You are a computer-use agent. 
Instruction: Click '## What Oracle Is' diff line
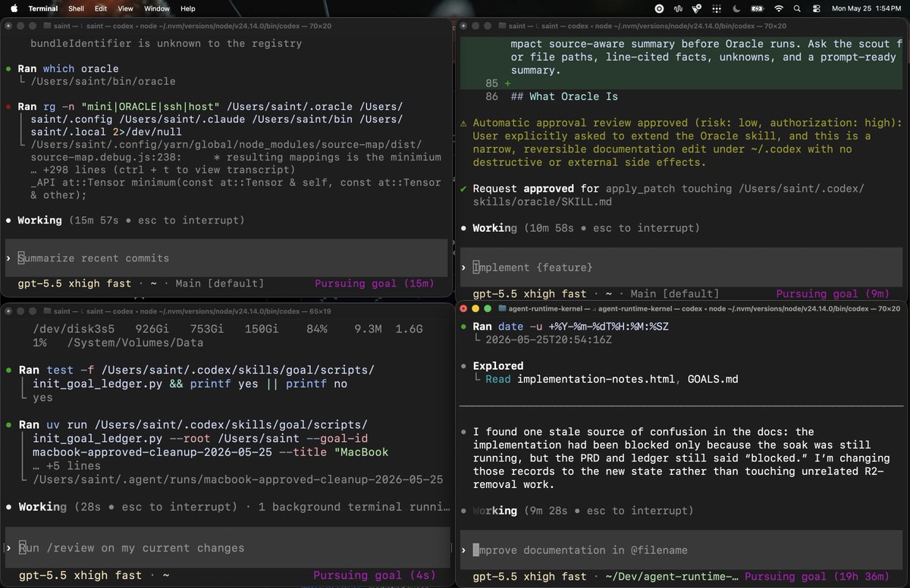coord(564,96)
